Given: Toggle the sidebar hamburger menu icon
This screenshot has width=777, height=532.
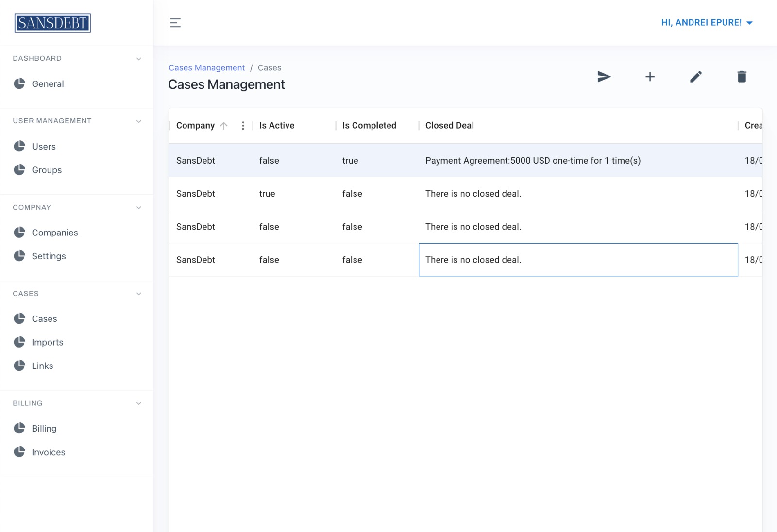Looking at the screenshot, I should click(175, 23).
